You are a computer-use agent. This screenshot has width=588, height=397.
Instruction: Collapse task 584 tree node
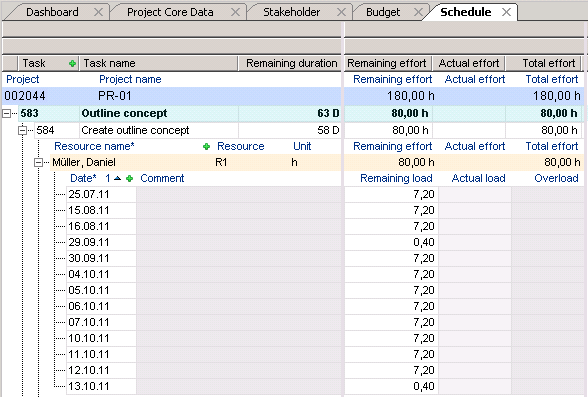[x=22, y=130]
